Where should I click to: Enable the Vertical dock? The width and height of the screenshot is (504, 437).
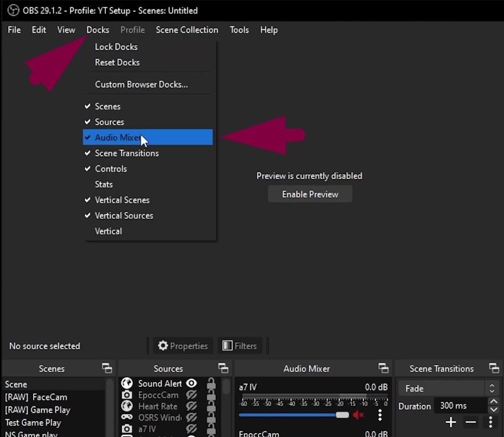pos(148,231)
